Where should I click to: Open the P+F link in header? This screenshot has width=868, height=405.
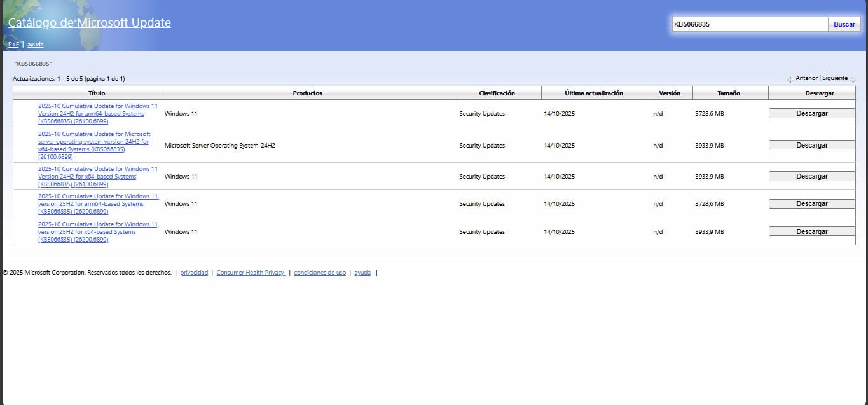pos(13,45)
